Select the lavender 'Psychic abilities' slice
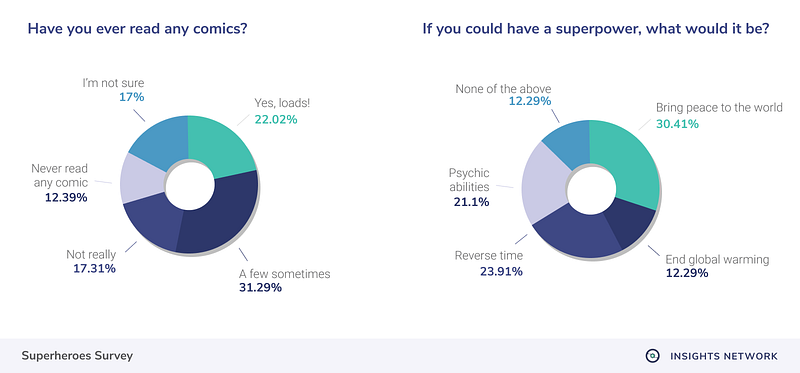 click(x=543, y=184)
